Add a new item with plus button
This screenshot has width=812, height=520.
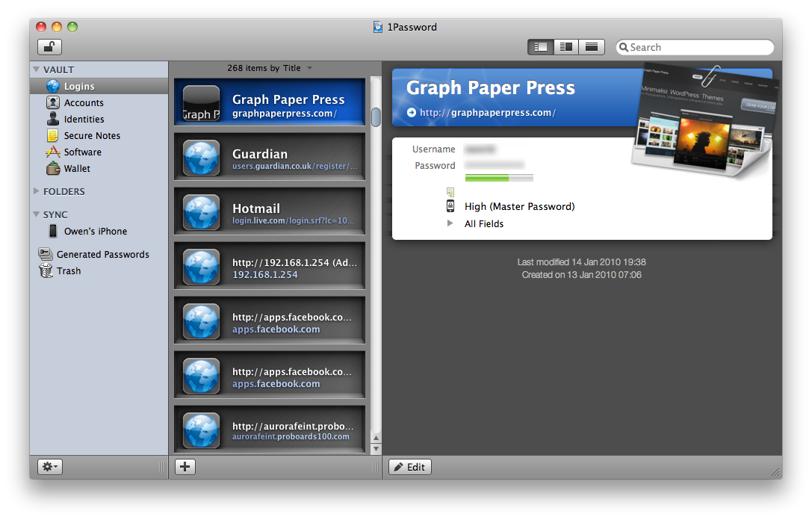(185, 467)
